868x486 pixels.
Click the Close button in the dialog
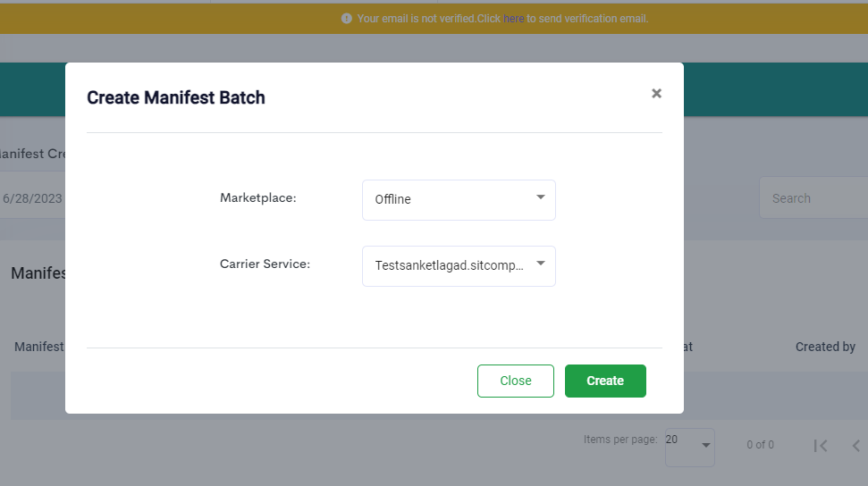coord(516,381)
